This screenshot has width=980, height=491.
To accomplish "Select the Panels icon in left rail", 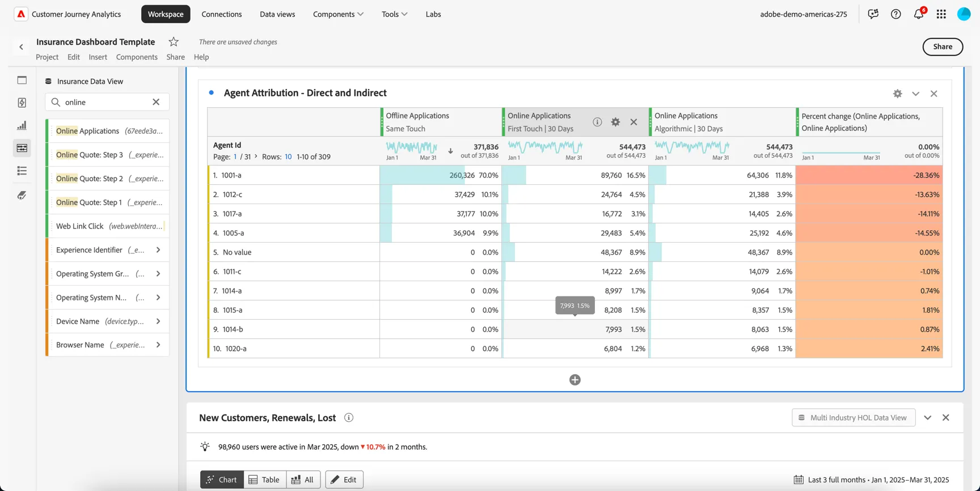I will coord(22,80).
